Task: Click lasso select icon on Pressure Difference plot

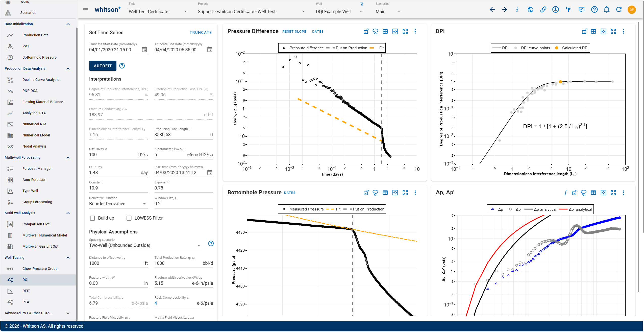Action: coord(375,32)
